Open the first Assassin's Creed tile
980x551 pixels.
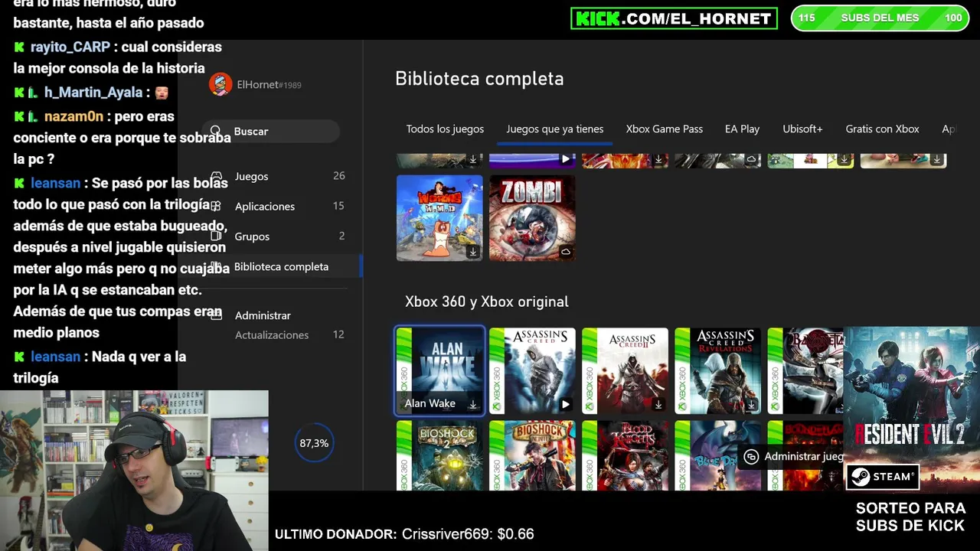click(532, 371)
